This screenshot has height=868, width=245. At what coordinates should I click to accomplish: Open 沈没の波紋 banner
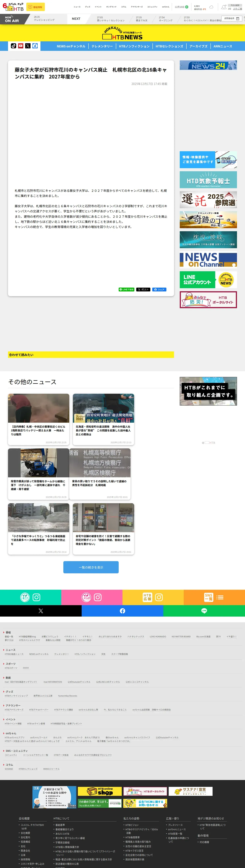(208, 240)
